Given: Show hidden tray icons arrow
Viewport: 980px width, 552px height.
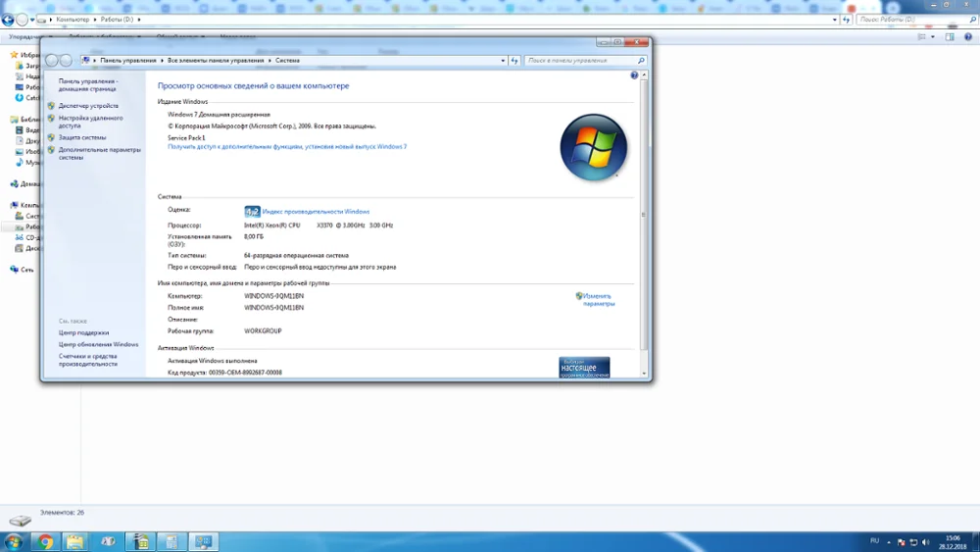Looking at the screenshot, I should click(888, 542).
